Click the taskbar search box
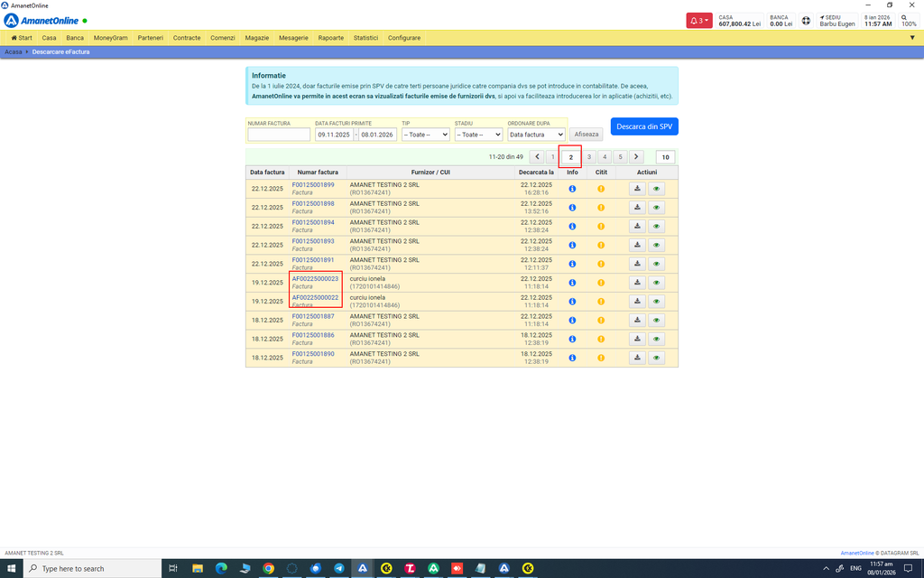This screenshot has width=924, height=578. [92, 568]
